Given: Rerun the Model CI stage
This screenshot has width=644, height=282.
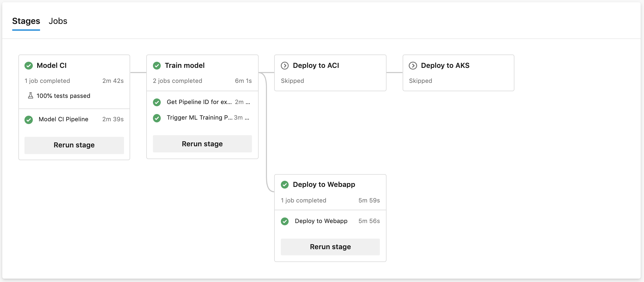Looking at the screenshot, I should pyautogui.click(x=74, y=145).
